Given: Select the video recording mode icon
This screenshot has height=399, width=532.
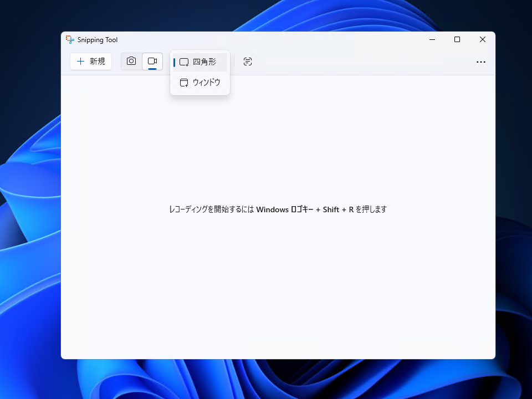Looking at the screenshot, I should [x=153, y=62].
